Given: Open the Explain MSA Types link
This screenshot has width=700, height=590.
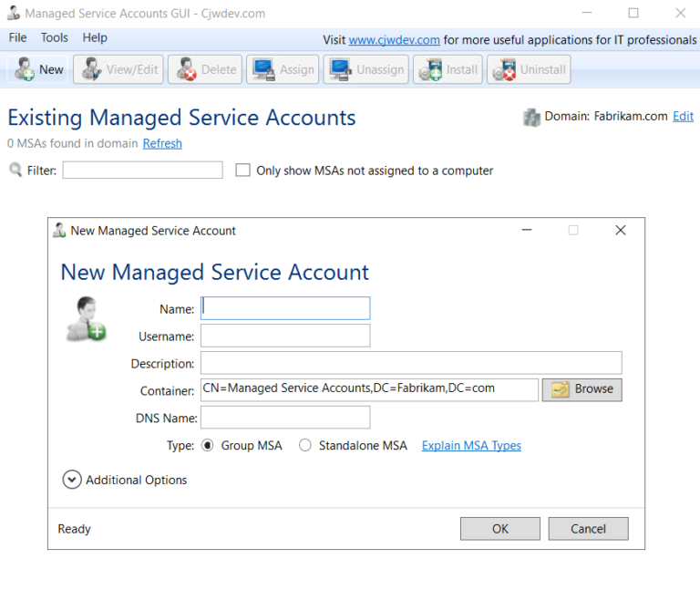Looking at the screenshot, I should click(471, 445).
